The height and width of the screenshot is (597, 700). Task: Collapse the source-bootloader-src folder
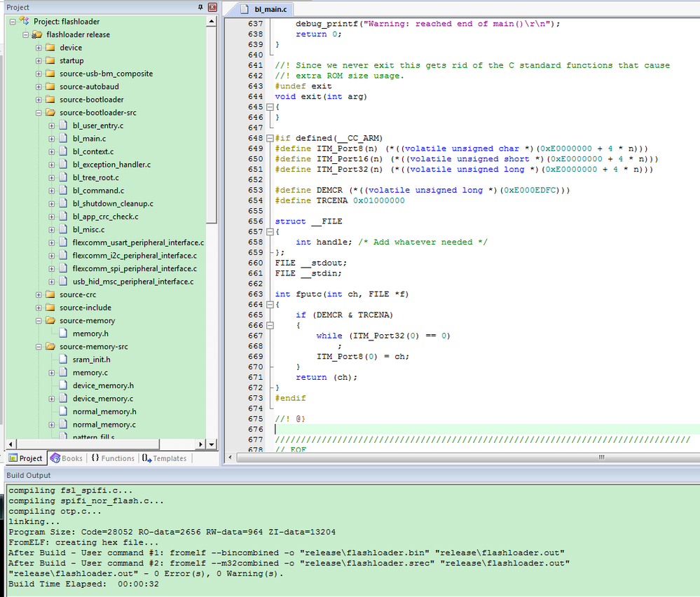coord(39,113)
